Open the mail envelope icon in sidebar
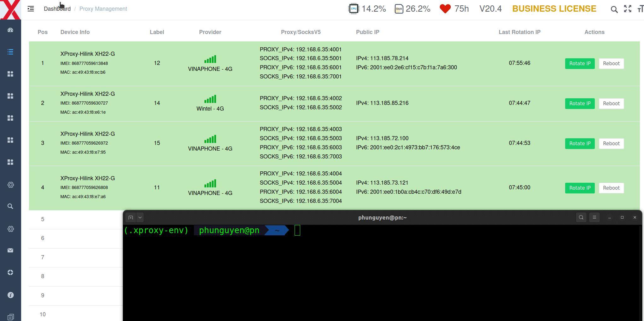Viewport: 644px width, 321px height. click(10, 250)
